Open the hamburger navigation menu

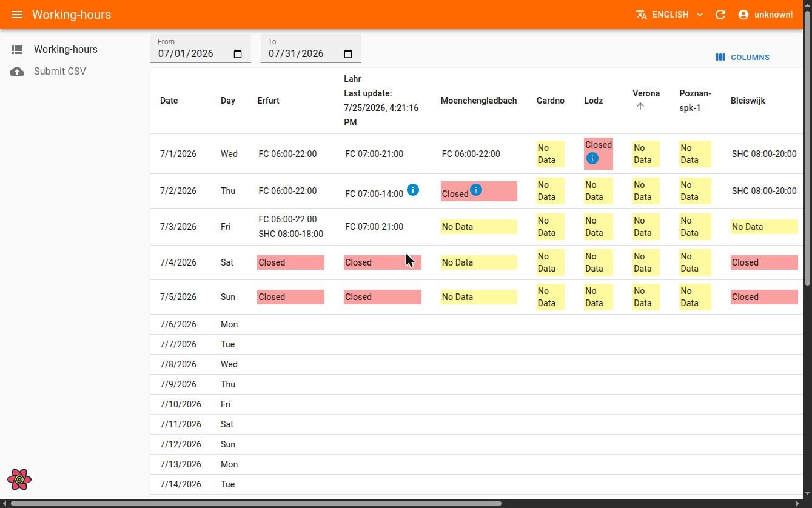(17, 15)
